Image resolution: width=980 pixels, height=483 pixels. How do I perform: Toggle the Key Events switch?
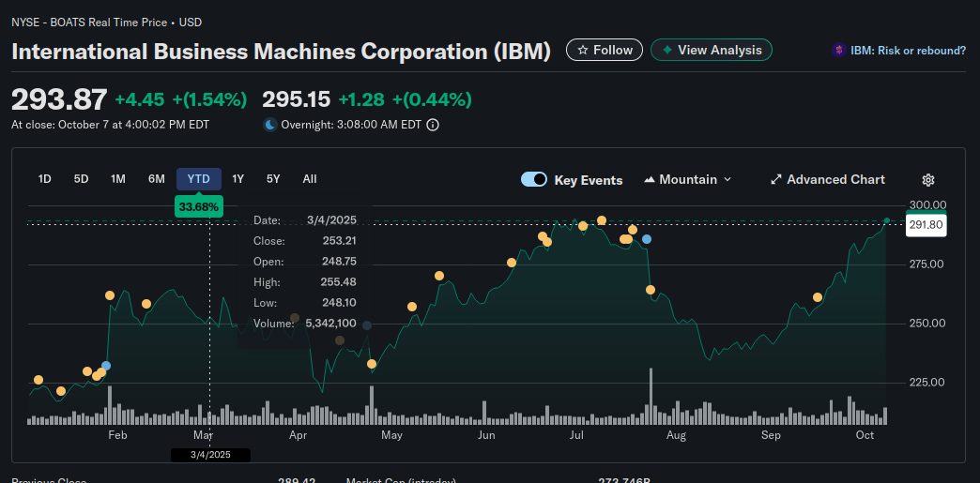534,180
